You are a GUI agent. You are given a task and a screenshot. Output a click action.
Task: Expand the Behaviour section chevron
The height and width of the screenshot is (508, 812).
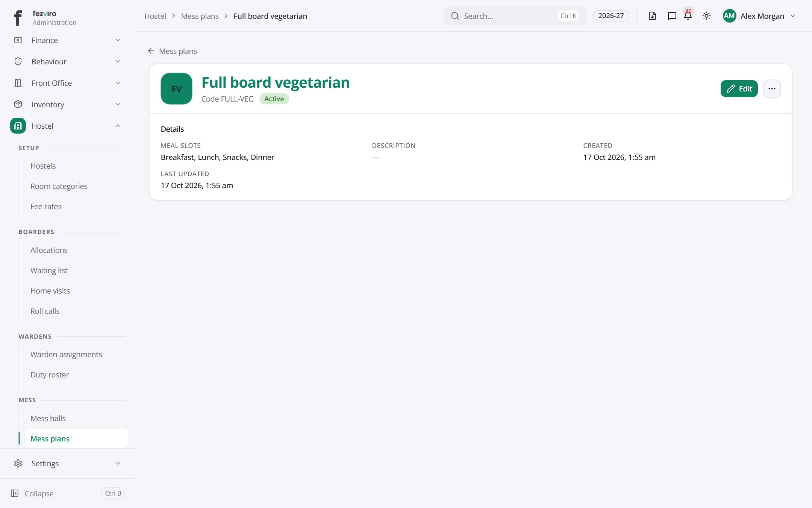click(118, 61)
